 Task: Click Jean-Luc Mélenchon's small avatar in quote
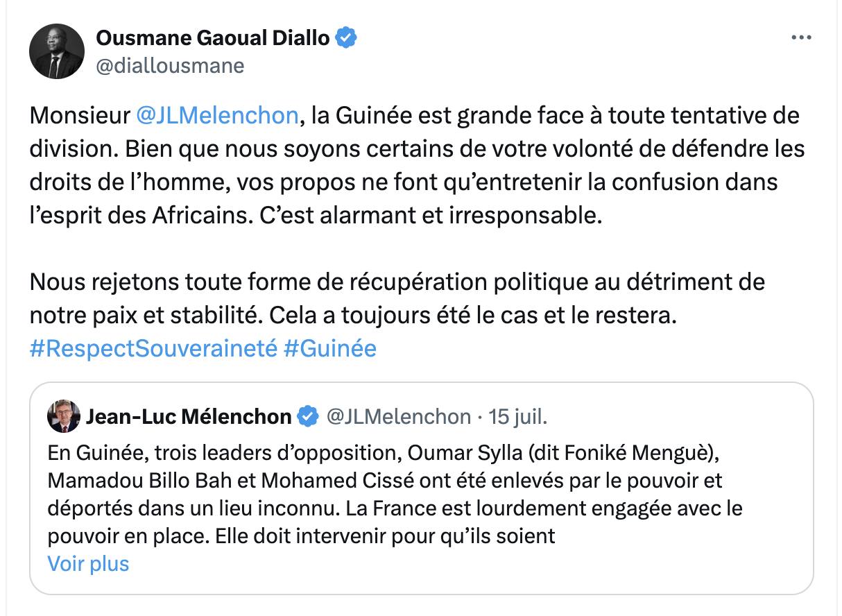[x=64, y=416]
